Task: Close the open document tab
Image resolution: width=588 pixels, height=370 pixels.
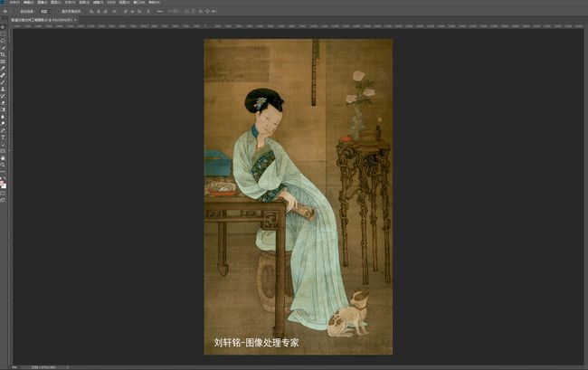Action: tap(75, 20)
